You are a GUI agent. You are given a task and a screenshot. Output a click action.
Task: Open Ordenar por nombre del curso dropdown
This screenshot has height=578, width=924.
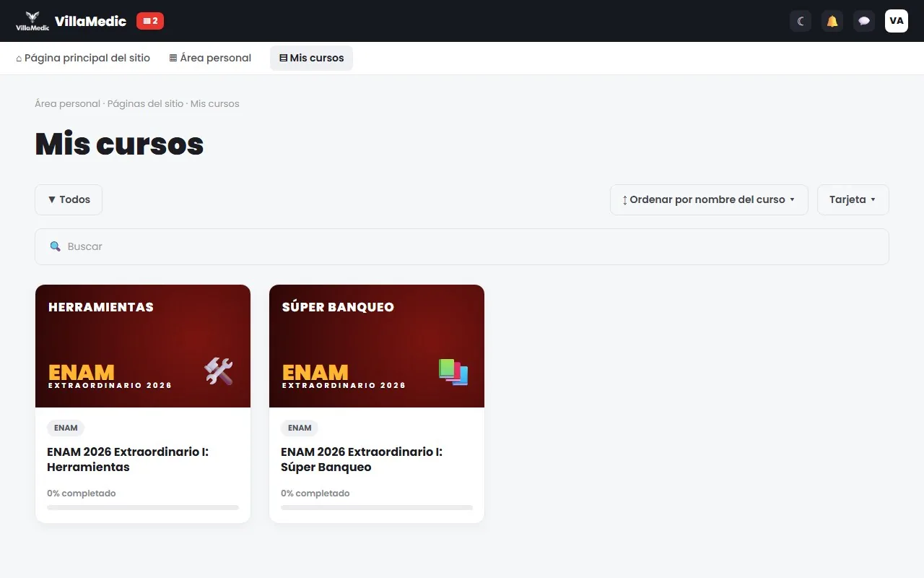(709, 199)
